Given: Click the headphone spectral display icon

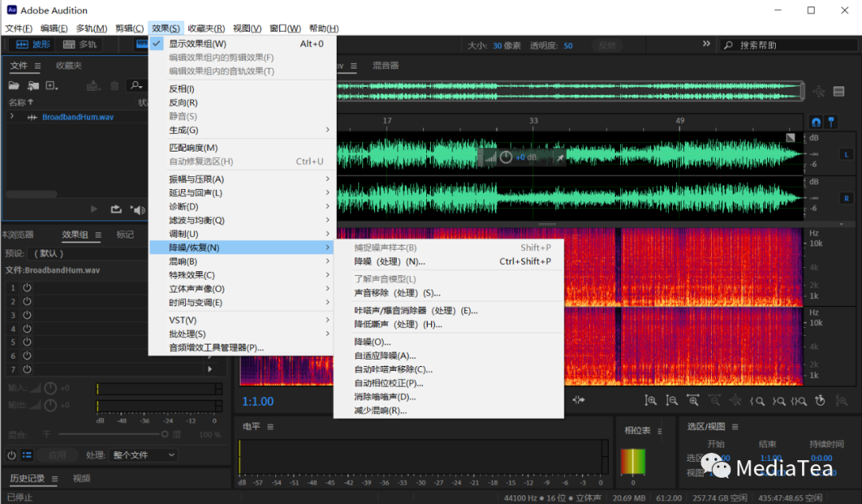Looking at the screenshot, I should pyautogui.click(x=816, y=122).
